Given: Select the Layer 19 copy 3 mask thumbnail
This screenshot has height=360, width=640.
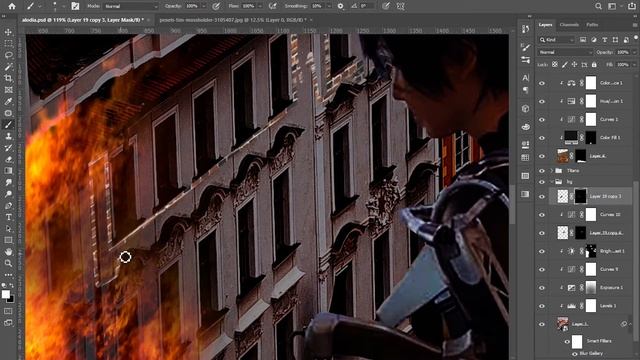Looking at the screenshot, I should point(580,196).
